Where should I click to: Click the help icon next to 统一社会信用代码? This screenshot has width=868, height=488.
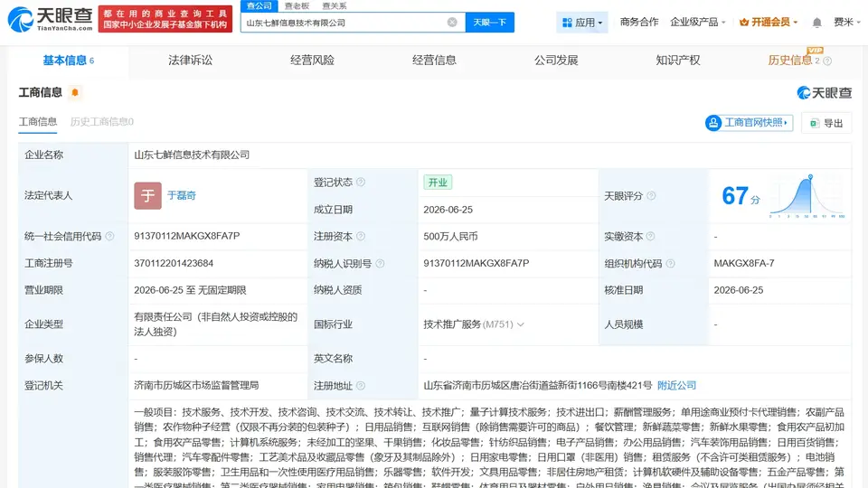(x=109, y=236)
